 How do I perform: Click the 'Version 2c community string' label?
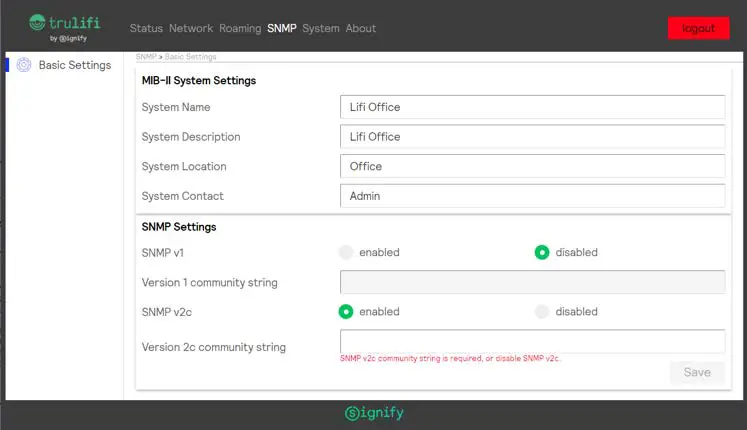pyautogui.click(x=213, y=347)
